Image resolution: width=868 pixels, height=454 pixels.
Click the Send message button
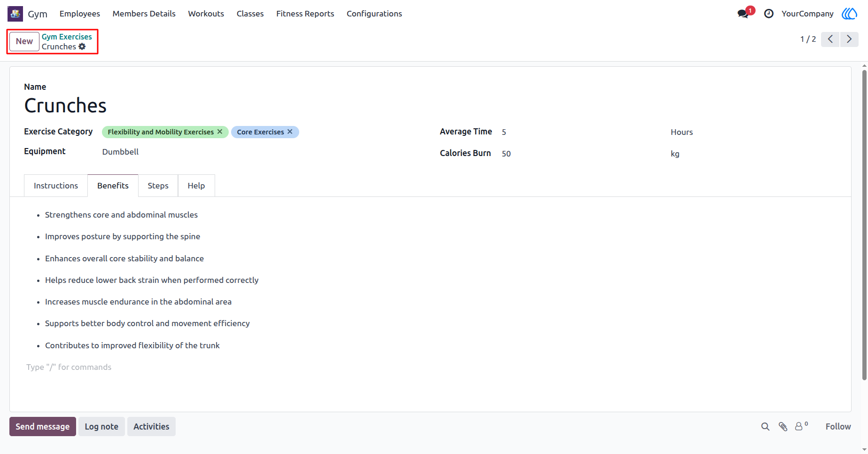pos(43,426)
